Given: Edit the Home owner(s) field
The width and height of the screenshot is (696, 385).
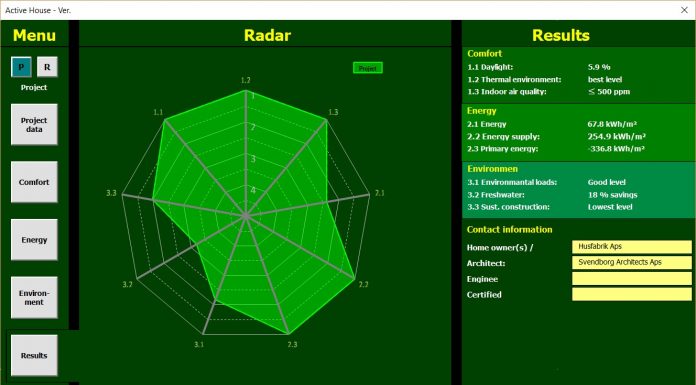Looking at the screenshot, I should (x=632, y=247).
